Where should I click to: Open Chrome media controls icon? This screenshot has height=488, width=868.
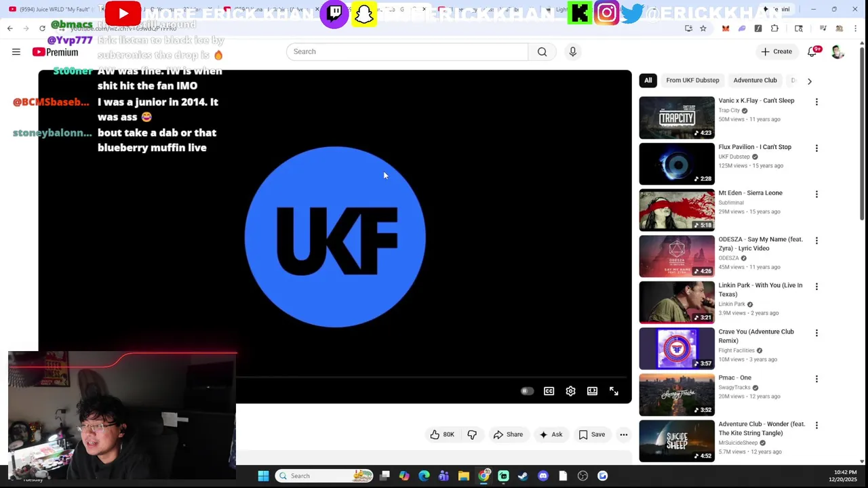[x=823, y=28]
